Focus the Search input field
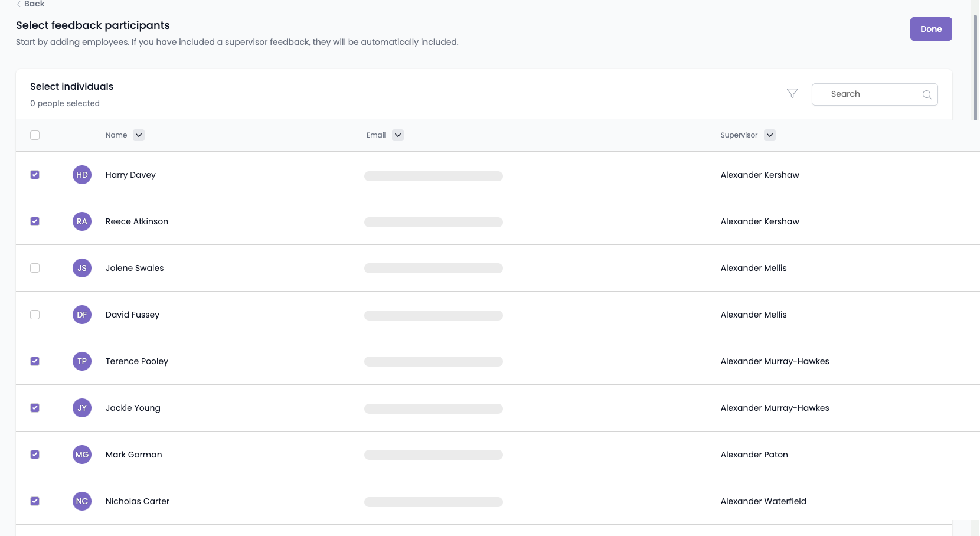 tap(874, 94)
